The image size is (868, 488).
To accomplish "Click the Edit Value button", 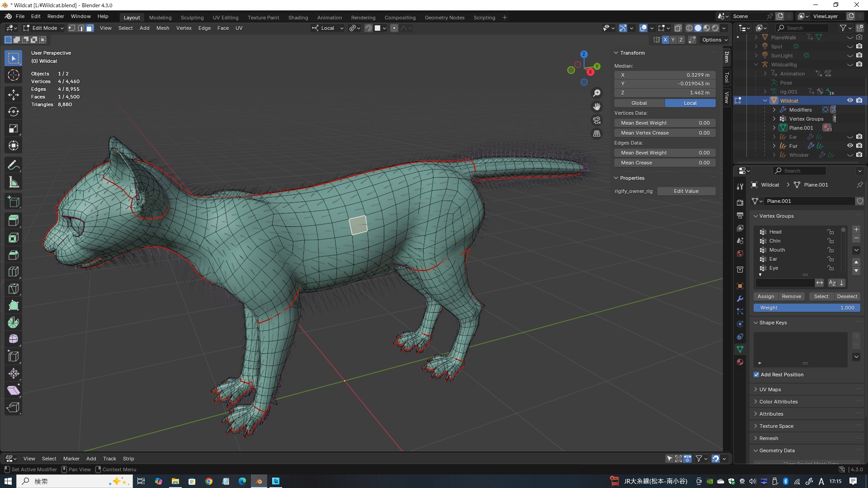I will tap(686, 191).
